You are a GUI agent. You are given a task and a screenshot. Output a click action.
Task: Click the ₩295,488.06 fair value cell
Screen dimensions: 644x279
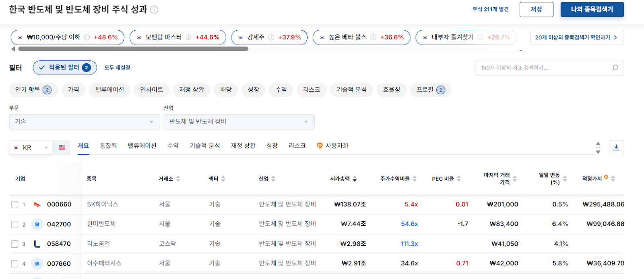(603, 204)
